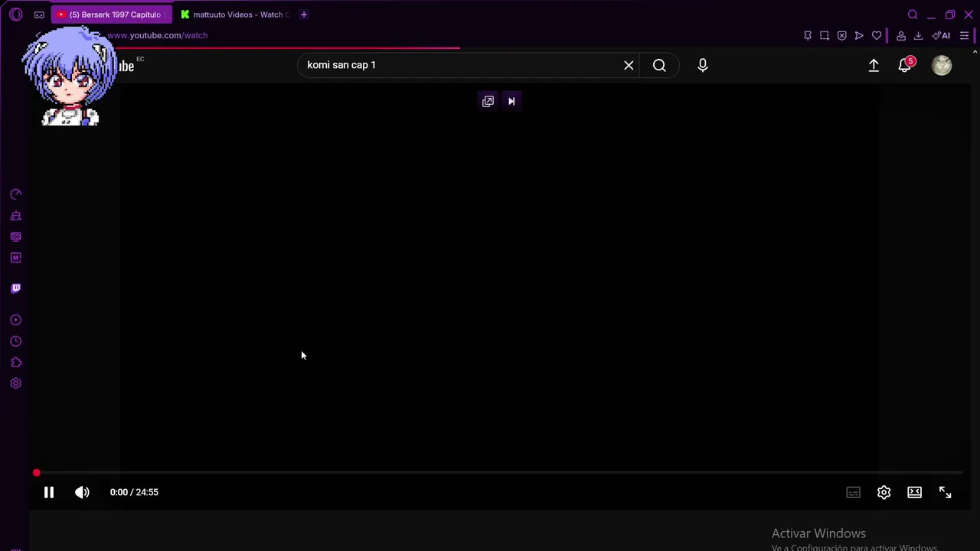Open the browser account profile icon
980x551 pixels.
pyautogui.click(x=901, y=35)
